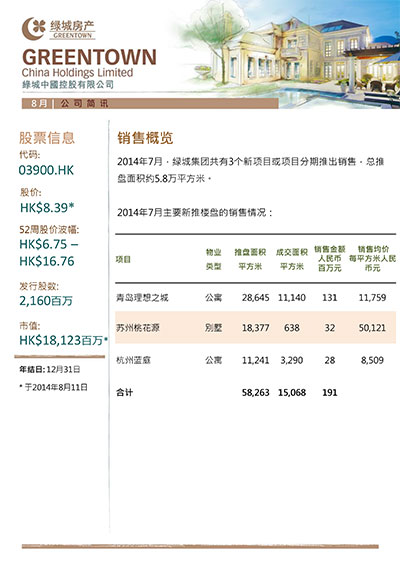This screenshot has height=566, width=400.
Task: Click the Greentown clover logo icon
Action: [34, 28]
